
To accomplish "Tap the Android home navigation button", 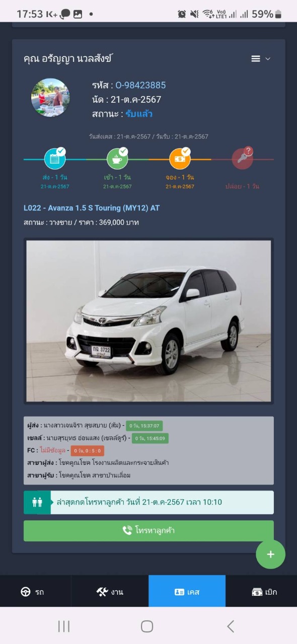I will coord(147,626).
